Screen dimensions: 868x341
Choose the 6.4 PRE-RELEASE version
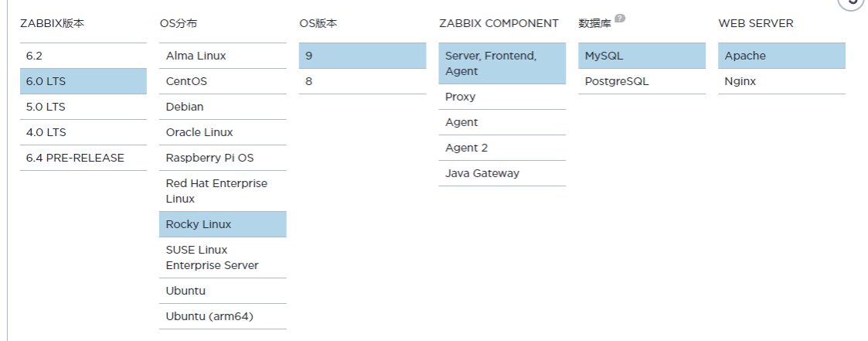pyautogui.click(x=83, y=158)
